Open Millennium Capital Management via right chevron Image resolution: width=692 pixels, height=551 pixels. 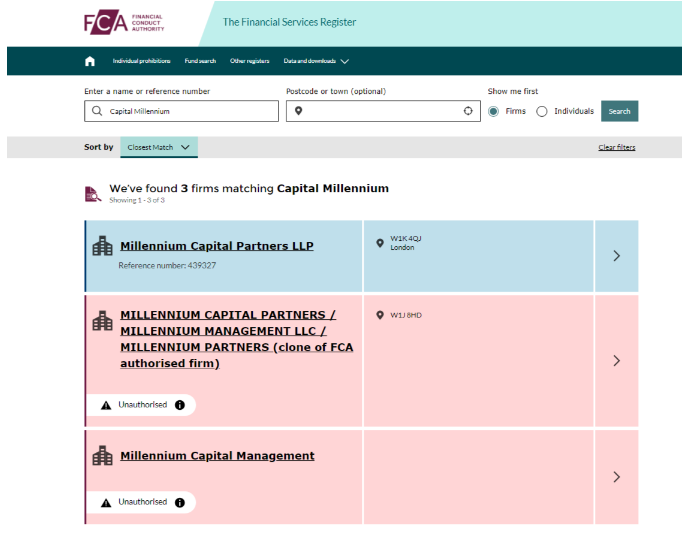click(x=616, y=477)
